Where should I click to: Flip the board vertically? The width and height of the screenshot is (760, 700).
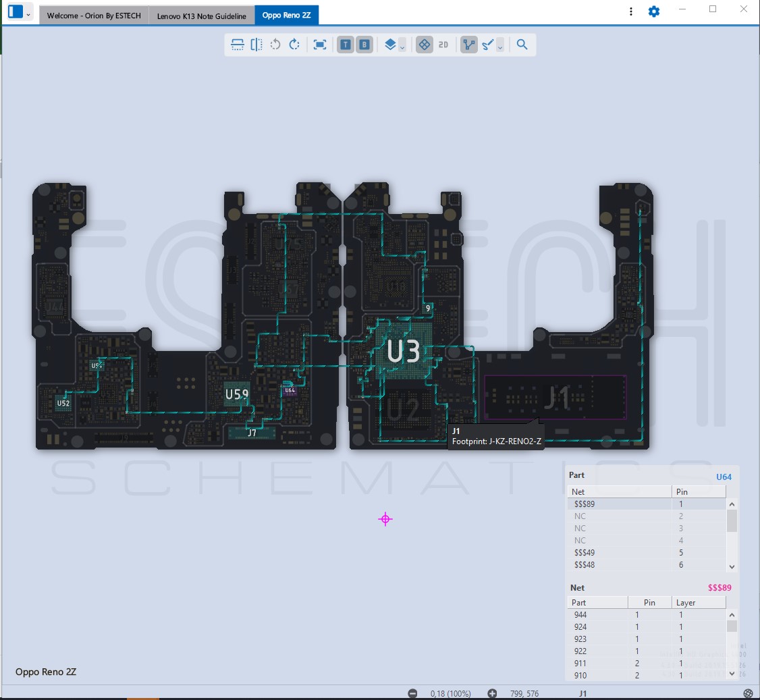tap(238, 45)
